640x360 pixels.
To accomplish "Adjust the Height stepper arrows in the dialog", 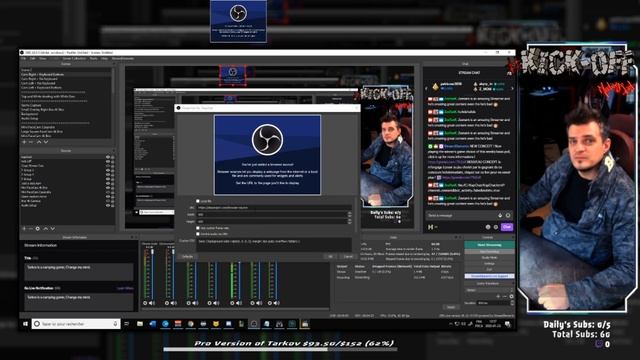I will (x=349, y=221).
